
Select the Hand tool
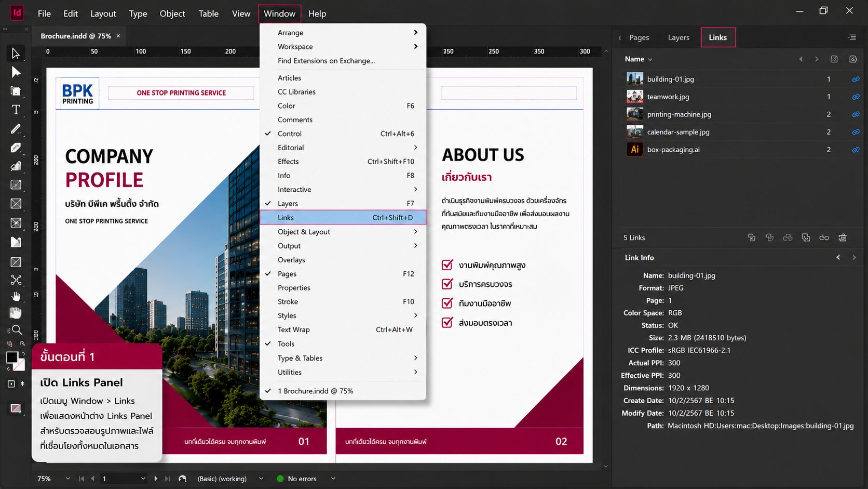pyautogui.click(x=16, y=296)
